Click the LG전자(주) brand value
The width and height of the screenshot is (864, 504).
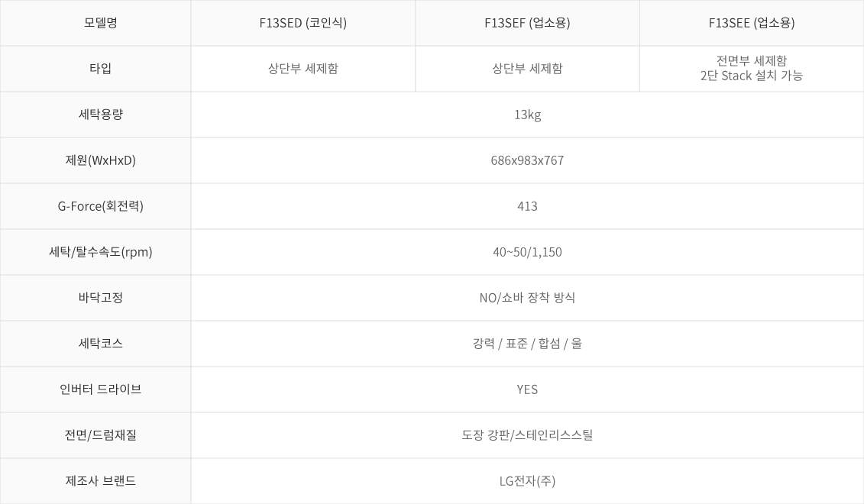527,481
